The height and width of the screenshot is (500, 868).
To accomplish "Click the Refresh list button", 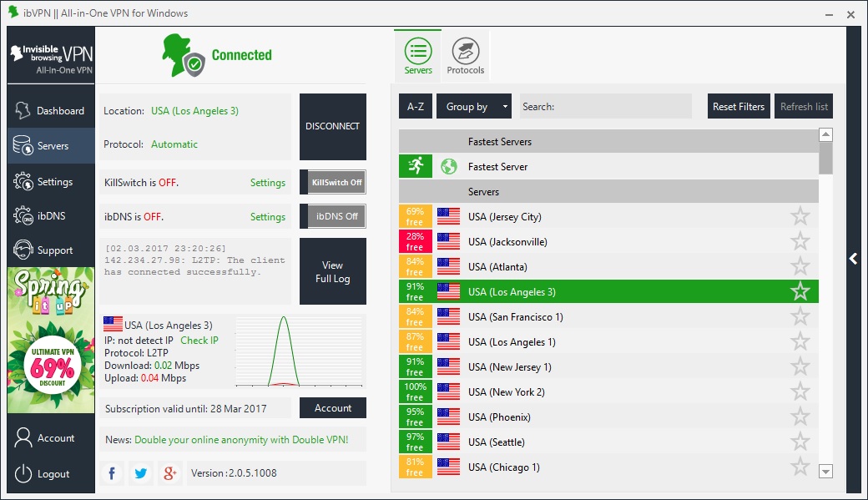I will 804,106.
